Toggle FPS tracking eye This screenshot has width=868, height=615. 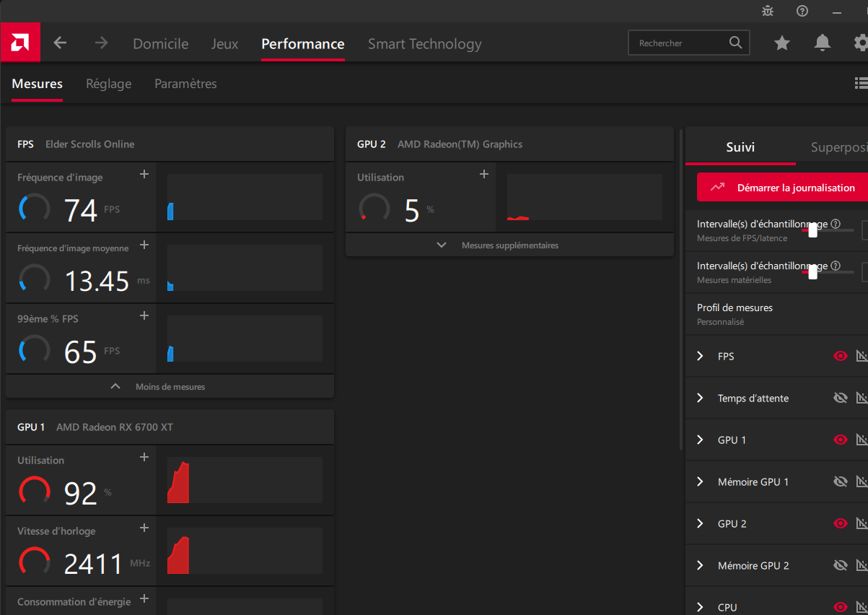[840, 356]
